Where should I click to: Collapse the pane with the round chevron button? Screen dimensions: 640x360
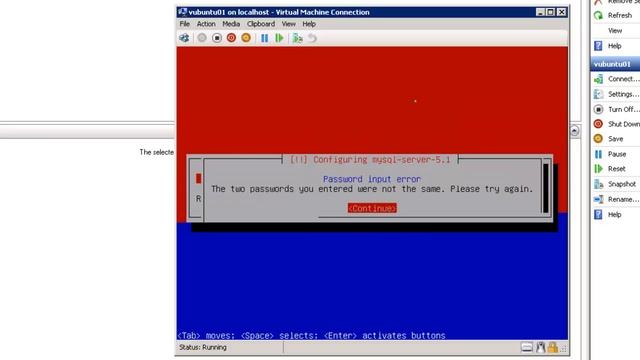coord(574,131)
